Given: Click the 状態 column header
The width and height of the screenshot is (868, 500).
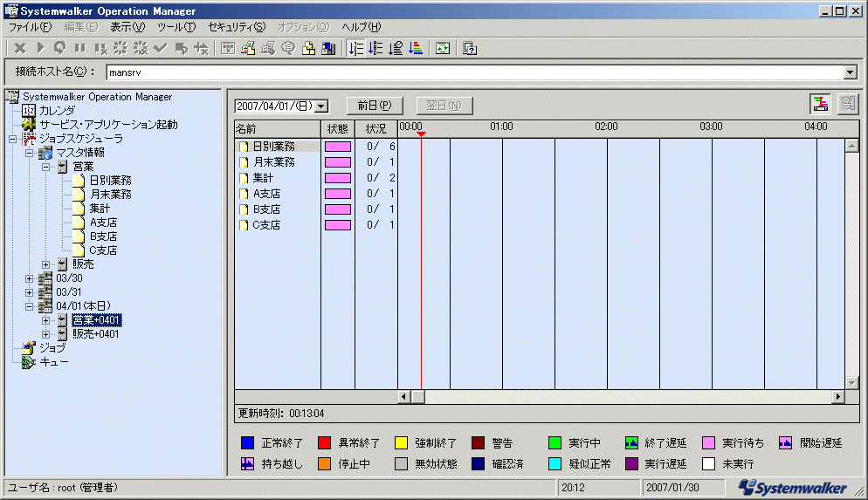Looking at the screenshot, I should coord(338,129).
